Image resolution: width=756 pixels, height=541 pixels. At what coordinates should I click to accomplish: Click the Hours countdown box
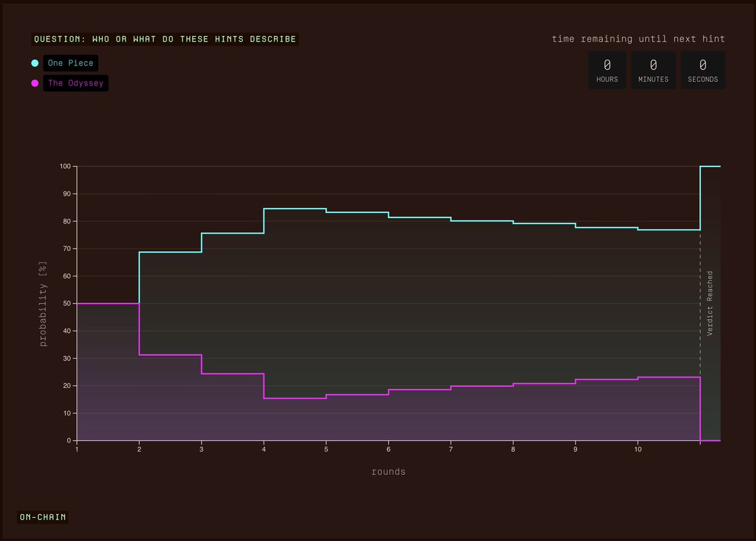607,70
